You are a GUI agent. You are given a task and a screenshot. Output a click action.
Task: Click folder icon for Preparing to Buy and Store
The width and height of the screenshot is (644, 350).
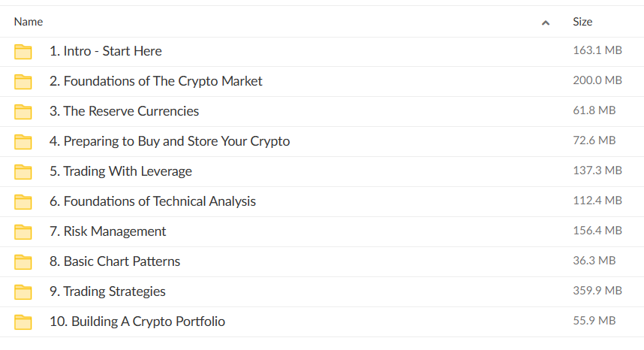pos(23,142)
